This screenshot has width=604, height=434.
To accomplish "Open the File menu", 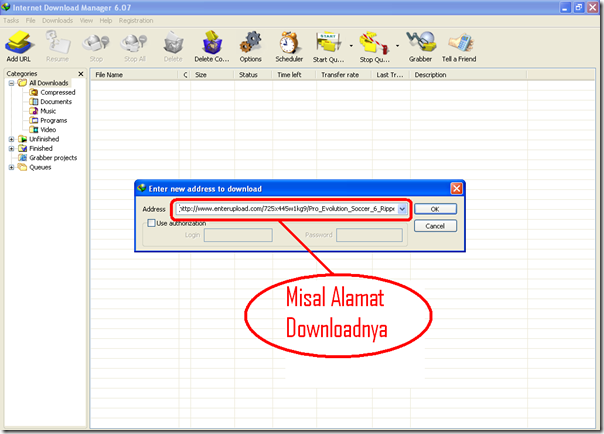I will 30,20.
